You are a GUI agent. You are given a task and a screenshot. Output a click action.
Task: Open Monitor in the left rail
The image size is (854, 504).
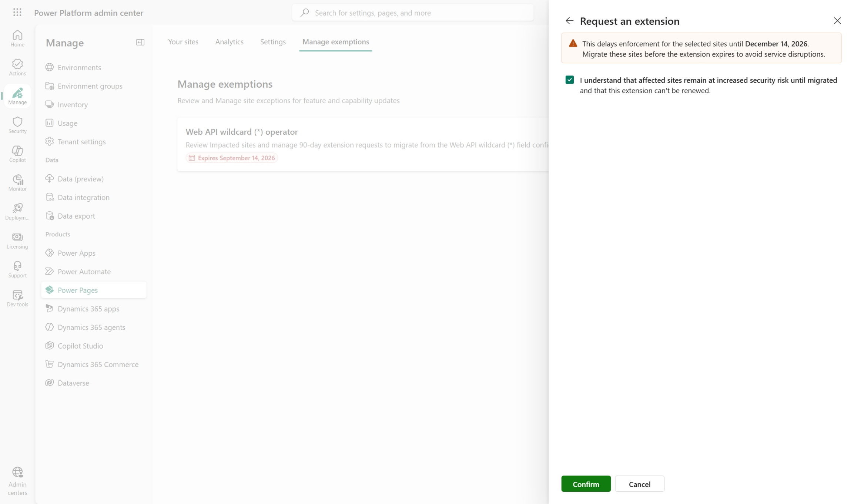17,183
